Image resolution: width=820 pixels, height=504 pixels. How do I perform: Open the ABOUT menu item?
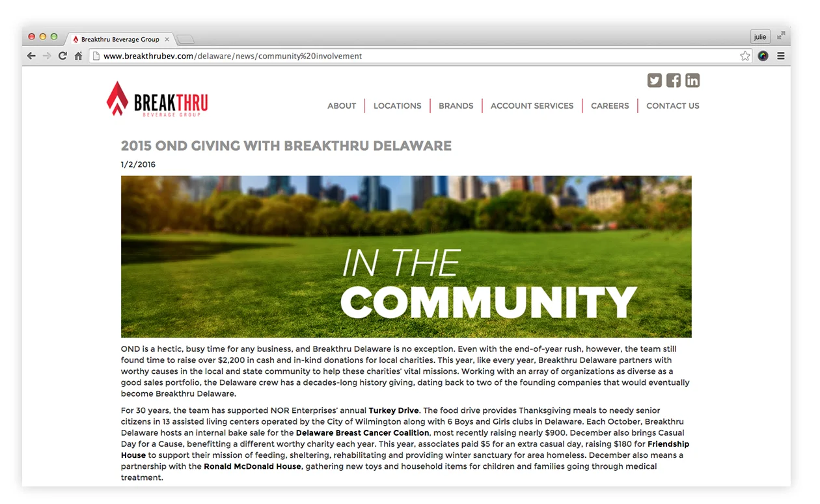pyautogui.click(x=342, y=106)
